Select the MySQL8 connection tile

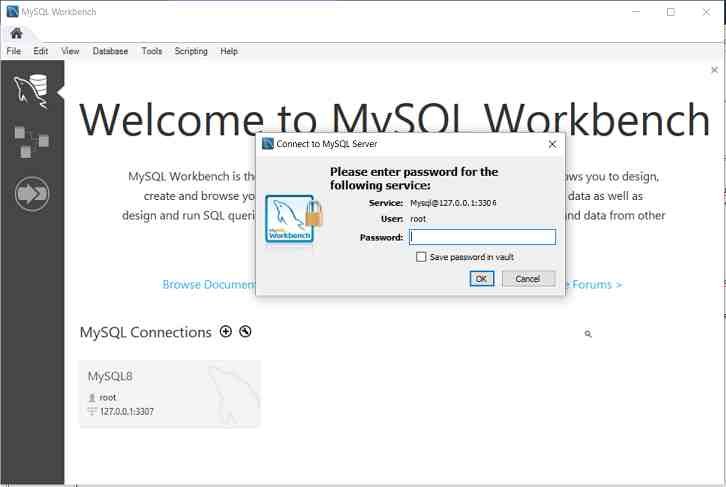169,393
